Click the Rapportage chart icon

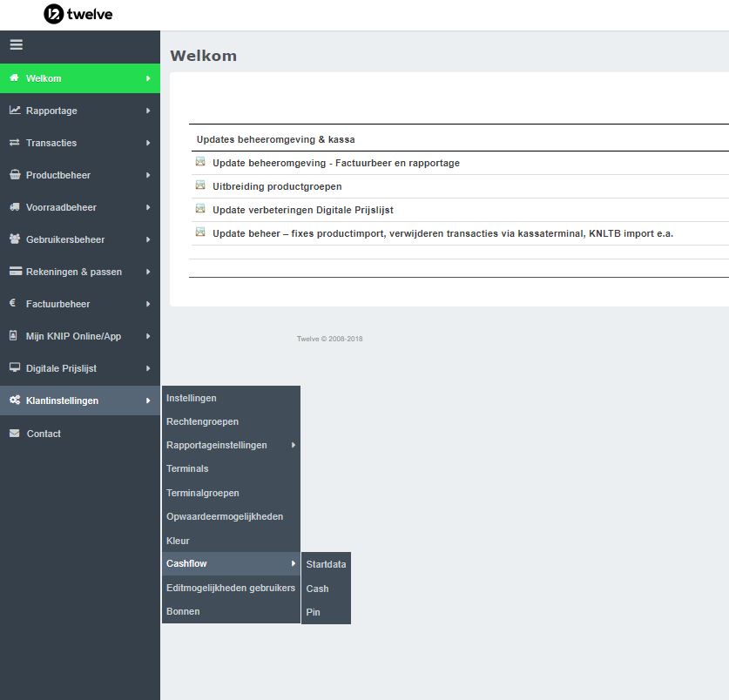point(15,111)
